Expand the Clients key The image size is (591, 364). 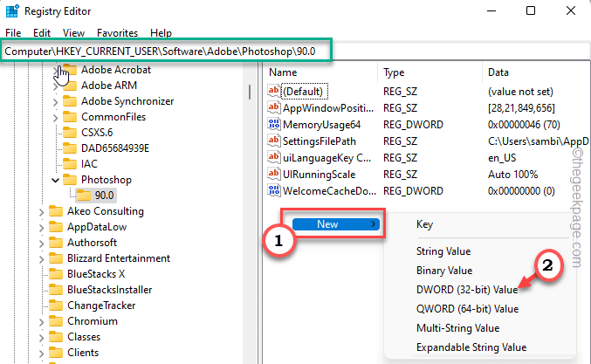pyautogui.click(x=41, y=354)
